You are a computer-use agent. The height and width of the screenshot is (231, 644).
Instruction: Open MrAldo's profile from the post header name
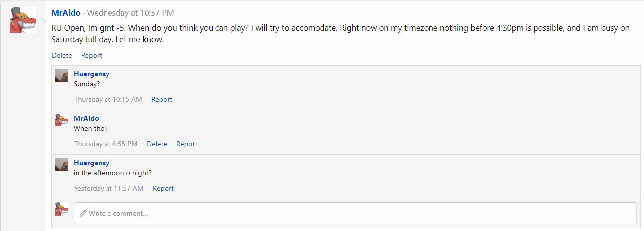tap(66, 13)
